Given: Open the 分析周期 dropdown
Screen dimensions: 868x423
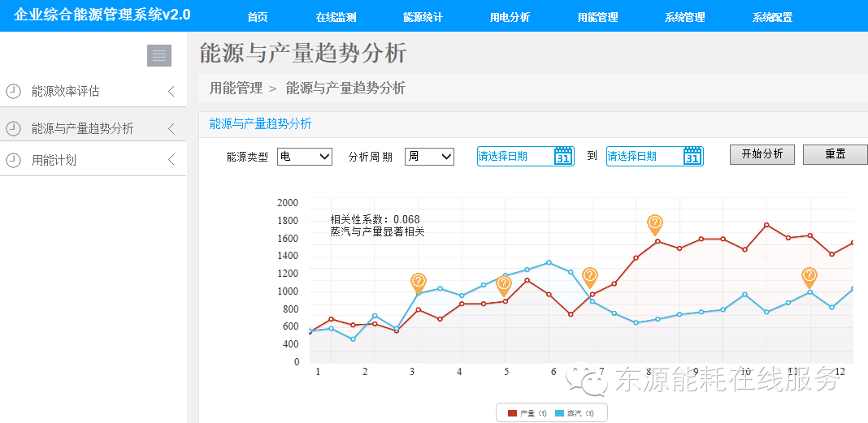Looking at the screenshot, I should [429, 156].
